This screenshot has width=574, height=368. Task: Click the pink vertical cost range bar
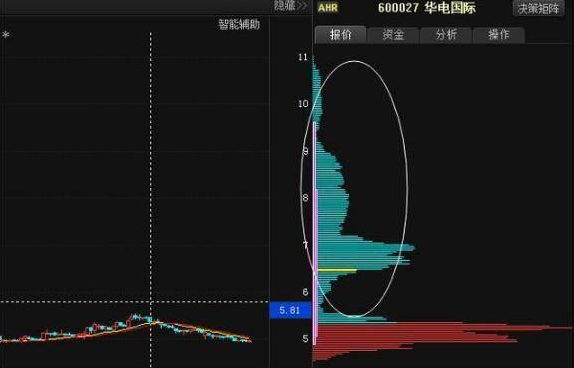tap(314, 233)
